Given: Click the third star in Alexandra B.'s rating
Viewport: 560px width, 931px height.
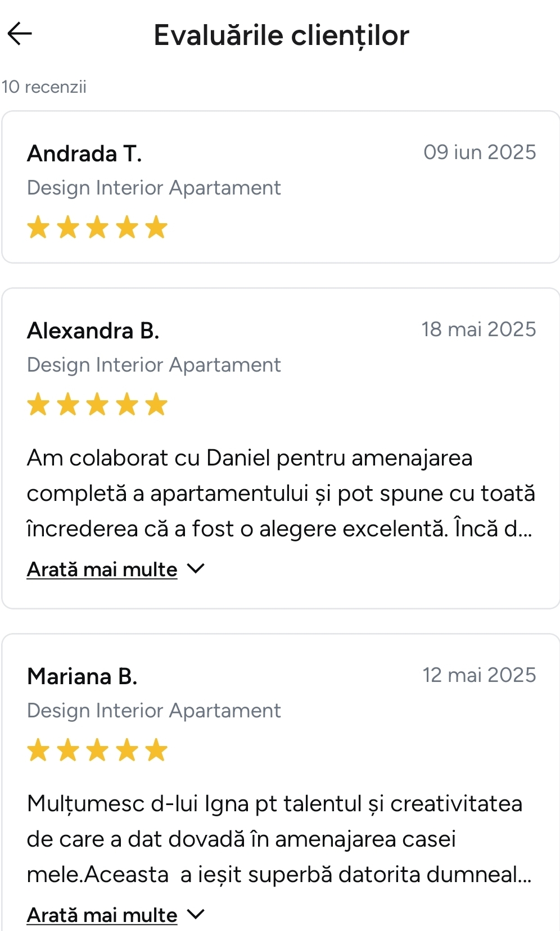Looking at the screenshot, I should coord(97,404).
